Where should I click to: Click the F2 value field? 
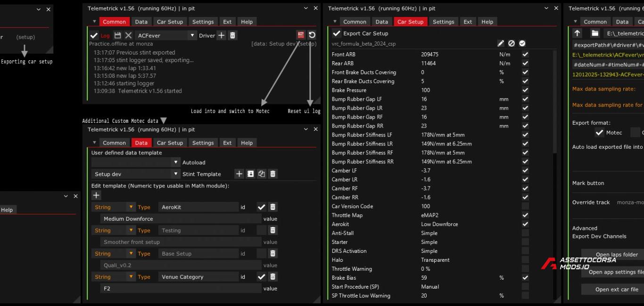(x=181, y=289)
